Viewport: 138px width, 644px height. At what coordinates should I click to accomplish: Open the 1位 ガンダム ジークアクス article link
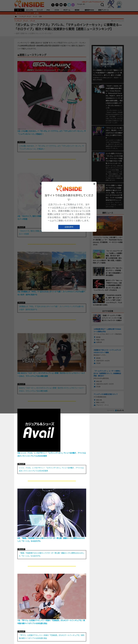(52, 132)
